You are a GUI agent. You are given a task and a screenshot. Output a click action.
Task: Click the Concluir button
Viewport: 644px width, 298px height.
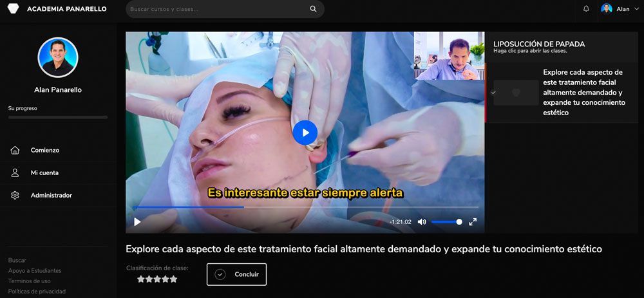coord(236,274)
